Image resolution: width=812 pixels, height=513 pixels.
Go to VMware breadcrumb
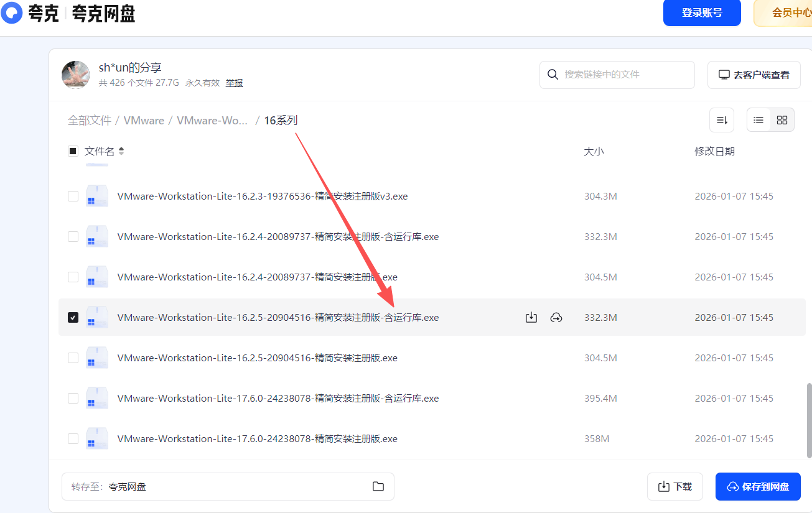tap(144, 121)
